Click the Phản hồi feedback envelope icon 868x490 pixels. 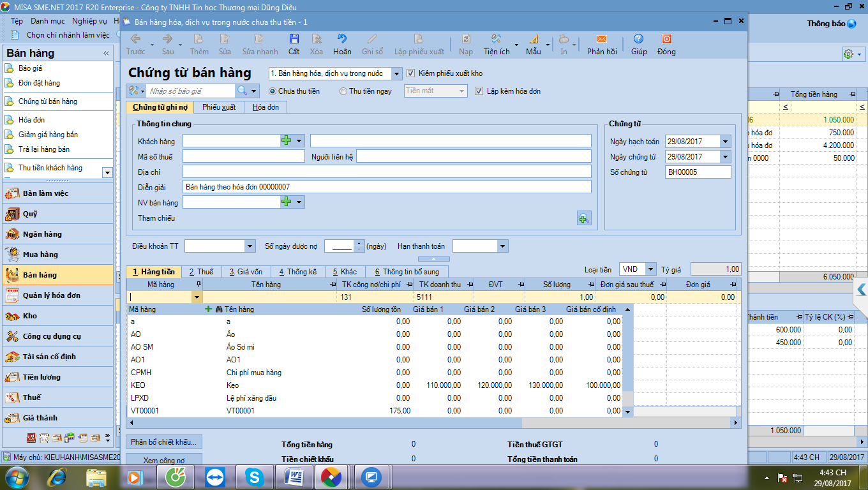coord(602,39)
